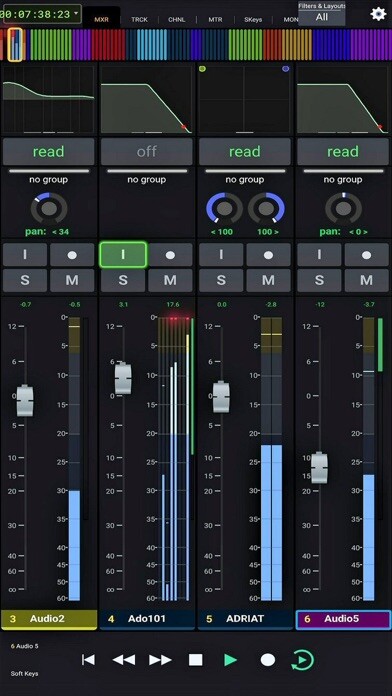Click highlighted position box in track overview strip
Viewport: 392px width, 696px height.
click(15, 44)
